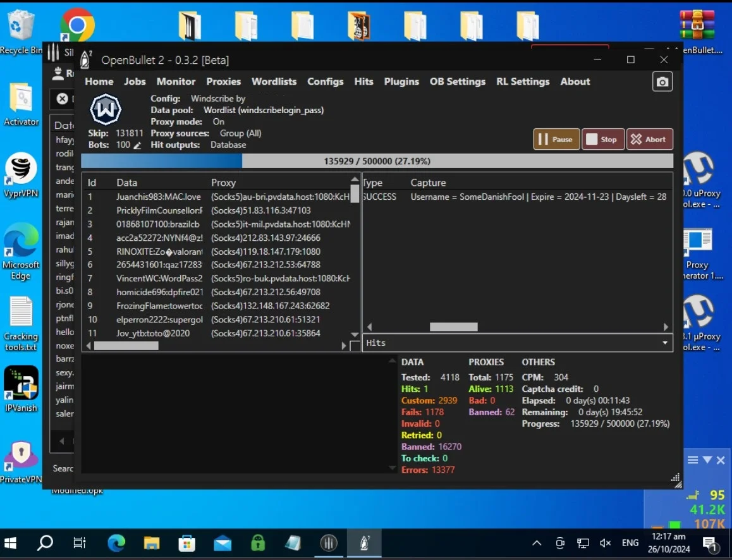Screen dimensions: 732x560
Task: Open the network widget hamburger menu
Action: (x=693, y=460)
